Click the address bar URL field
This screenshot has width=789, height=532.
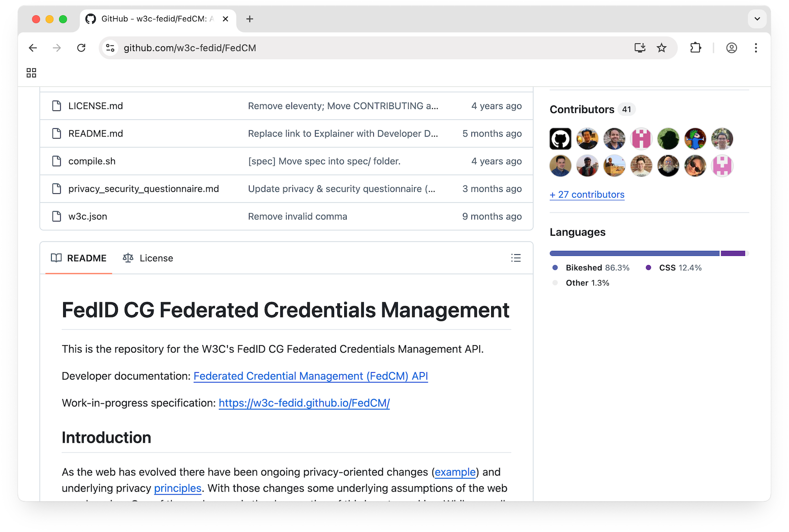click(x=345, y=48)
